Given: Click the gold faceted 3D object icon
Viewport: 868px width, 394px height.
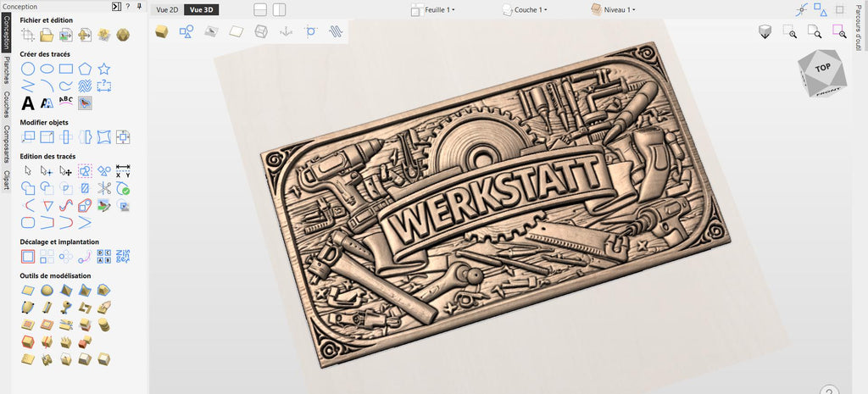Looking at the screenshot, I should [x=123, y=36].
